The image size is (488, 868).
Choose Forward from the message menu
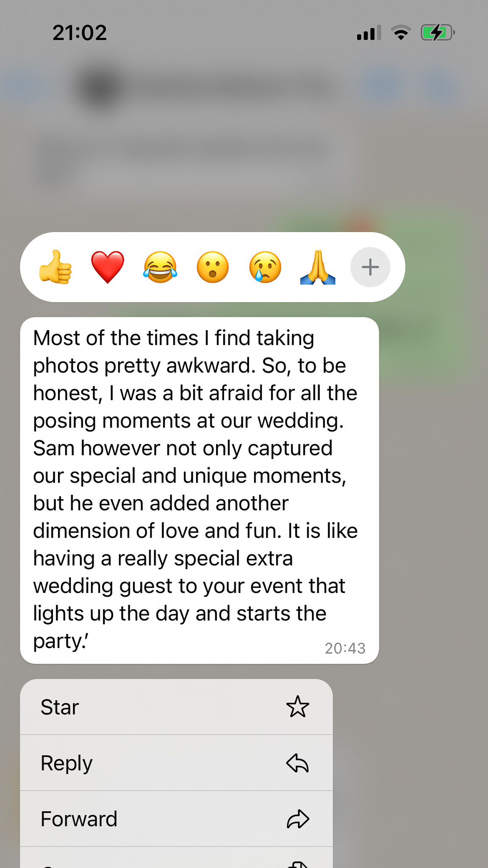click(x=176, y=819)
